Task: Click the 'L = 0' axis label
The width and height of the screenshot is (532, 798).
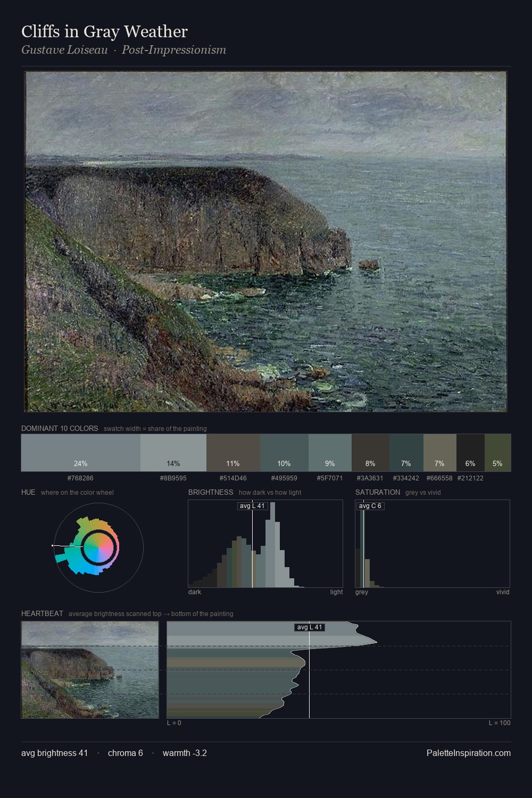Action: 174,723
